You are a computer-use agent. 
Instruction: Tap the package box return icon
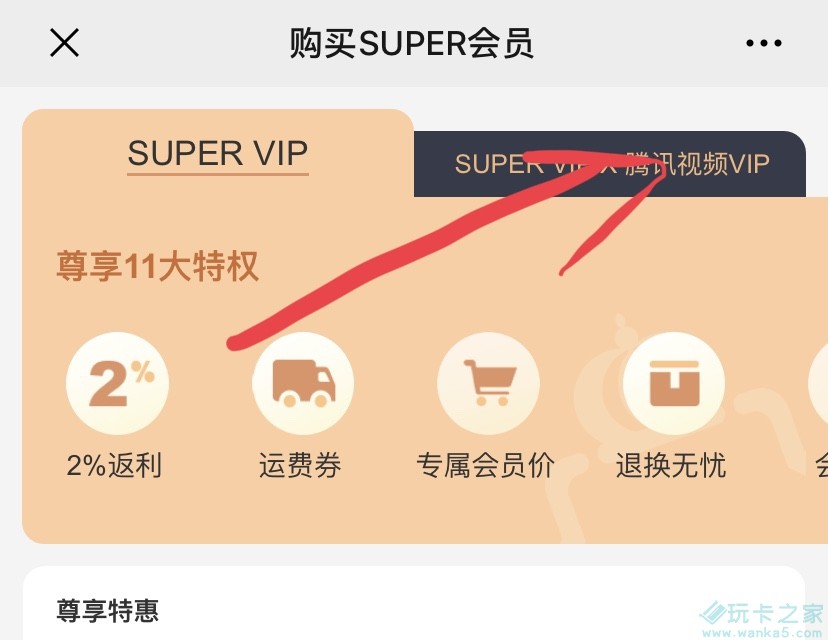[x=674, y=383]
